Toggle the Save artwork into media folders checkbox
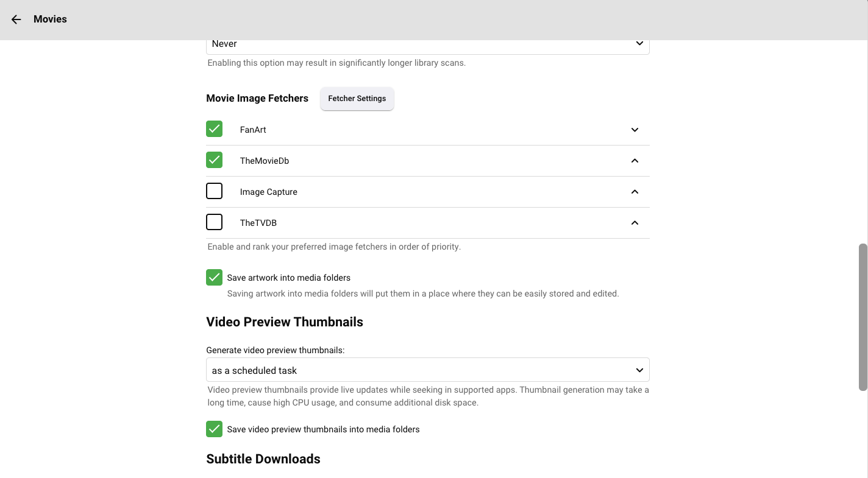This screenshot has height=478, width=868. pyautogui.click(x=214, y=278)
